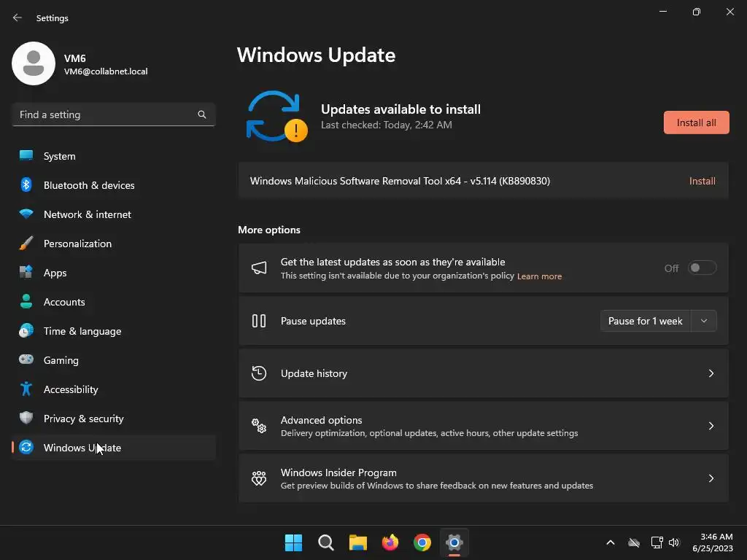This screenshot has height=560, width=747.
Task: Open Update history page
Action: coord(483,373)
